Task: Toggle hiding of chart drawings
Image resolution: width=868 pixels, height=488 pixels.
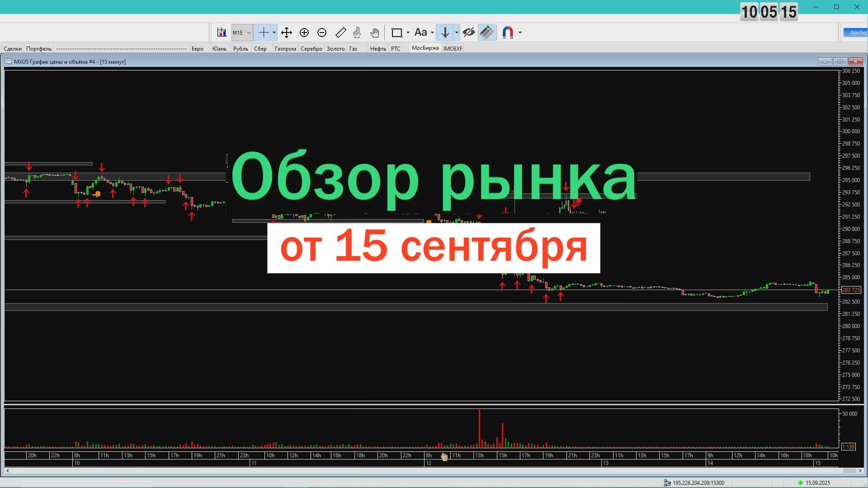Action: click(x=469, y=32)
